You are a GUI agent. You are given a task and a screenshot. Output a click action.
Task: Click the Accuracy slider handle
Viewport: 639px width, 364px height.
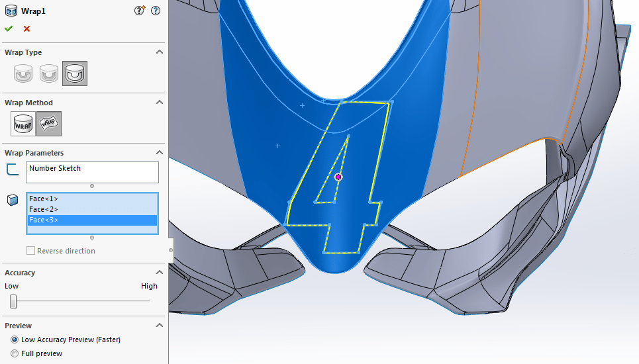click(x=13, y=302)
